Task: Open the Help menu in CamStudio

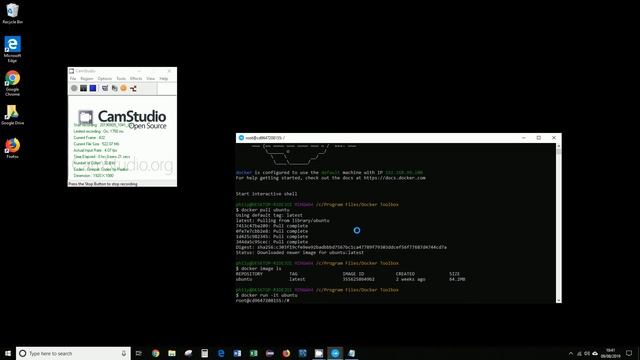Action: point(164,78)
